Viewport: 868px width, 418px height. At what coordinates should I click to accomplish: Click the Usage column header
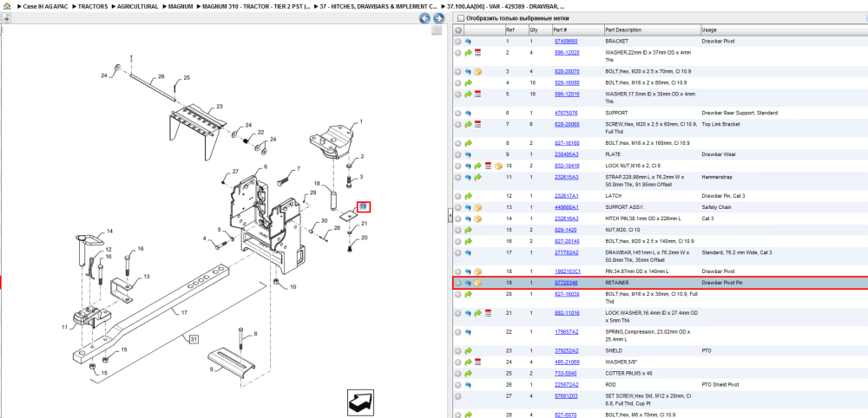(783, 29)
